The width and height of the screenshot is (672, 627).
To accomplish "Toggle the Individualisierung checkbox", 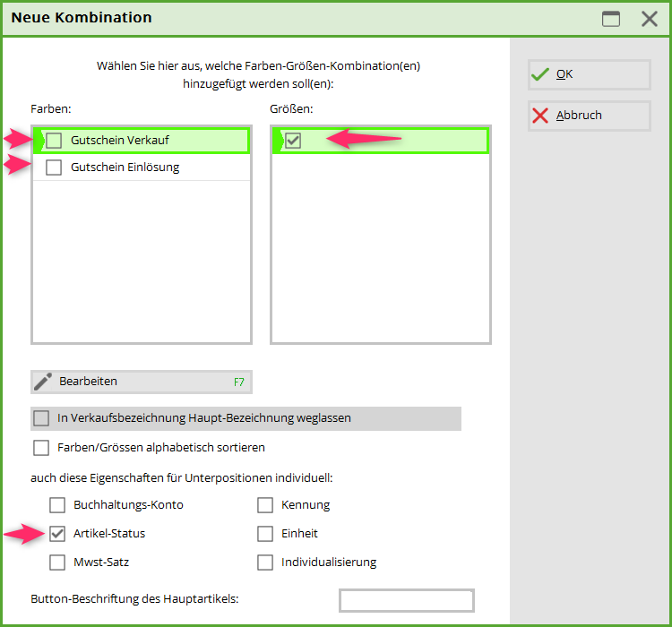I will (265, 563).
